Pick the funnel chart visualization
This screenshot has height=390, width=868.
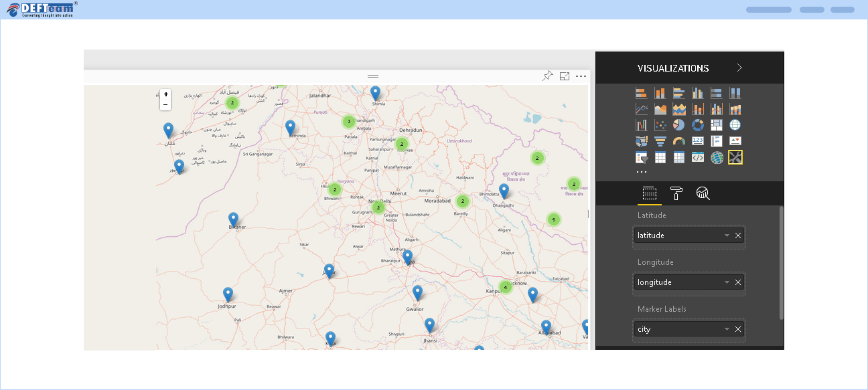tap(660, 141)
